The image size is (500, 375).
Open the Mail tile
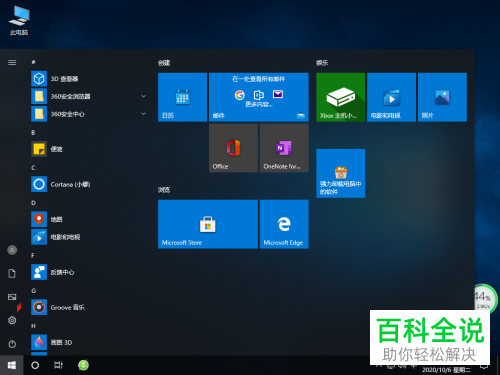click(x=259, y=97)
